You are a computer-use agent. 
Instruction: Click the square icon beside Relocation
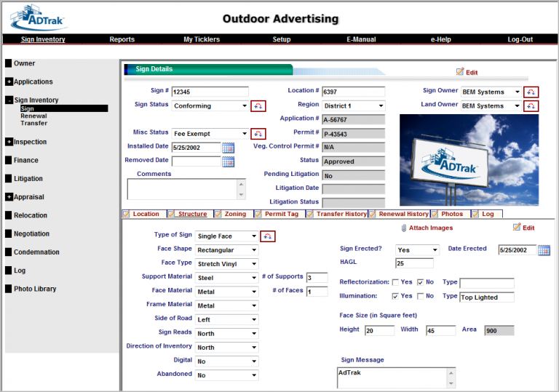coord(9,215)
